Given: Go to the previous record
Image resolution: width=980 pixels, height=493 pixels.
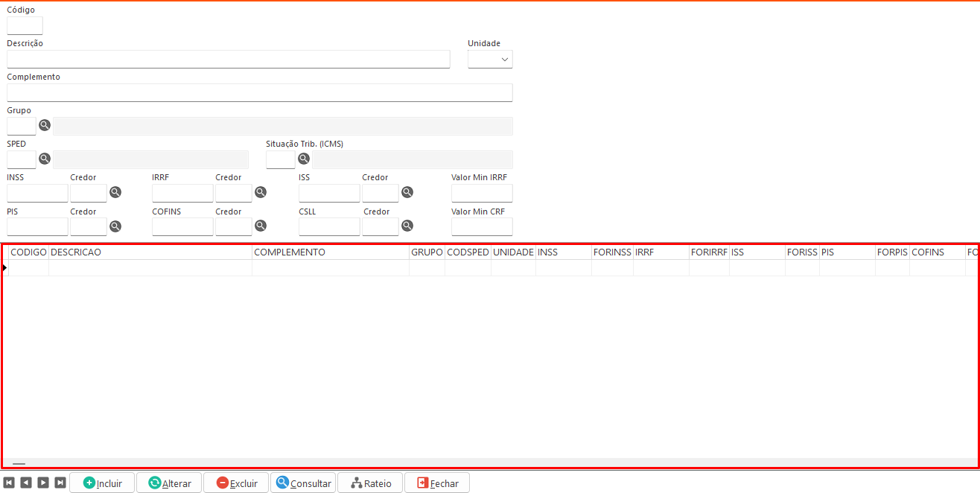Looking at the screenshot, I should pyautogui.click(x=26, y=483).
